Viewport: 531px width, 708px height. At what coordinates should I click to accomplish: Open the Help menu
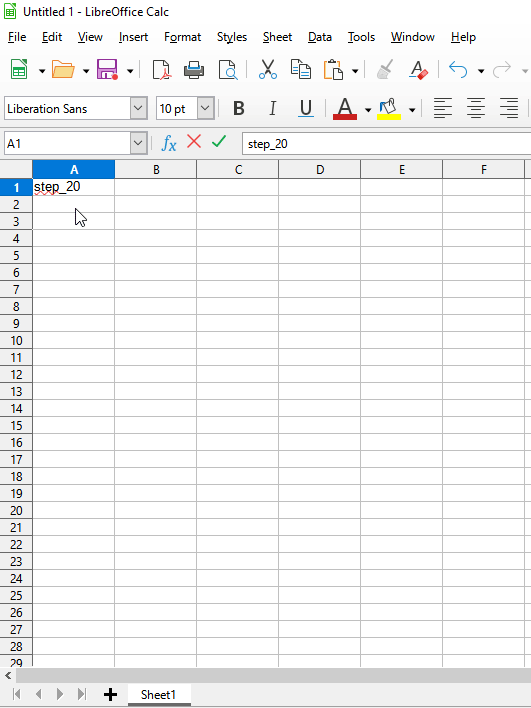(x=463, y=37)
